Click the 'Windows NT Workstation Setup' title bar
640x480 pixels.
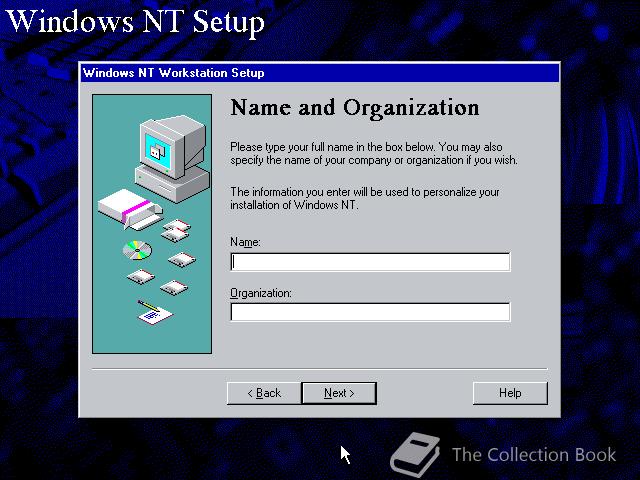tap(320, 73)
